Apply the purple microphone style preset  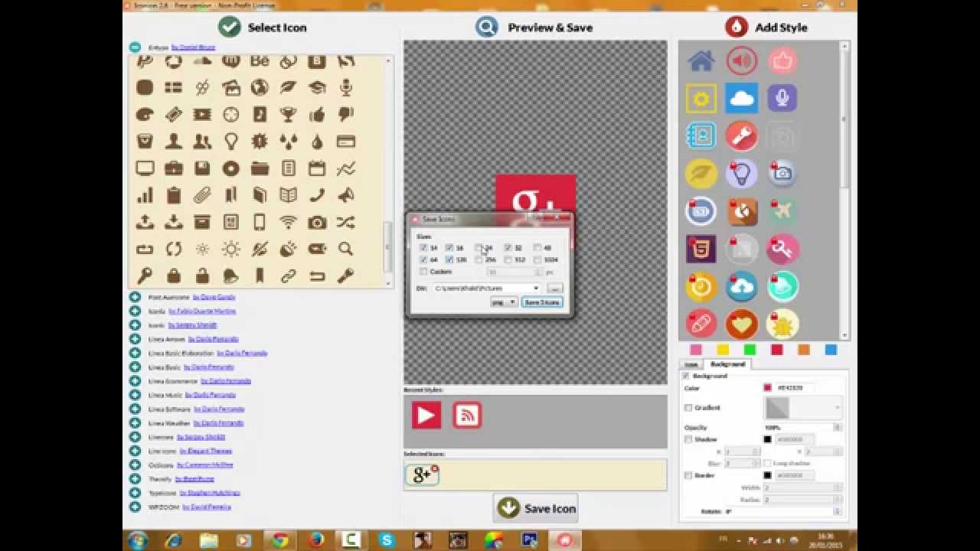(782, 98)
